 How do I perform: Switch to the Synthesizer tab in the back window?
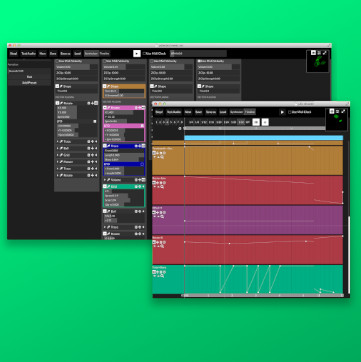91,54
